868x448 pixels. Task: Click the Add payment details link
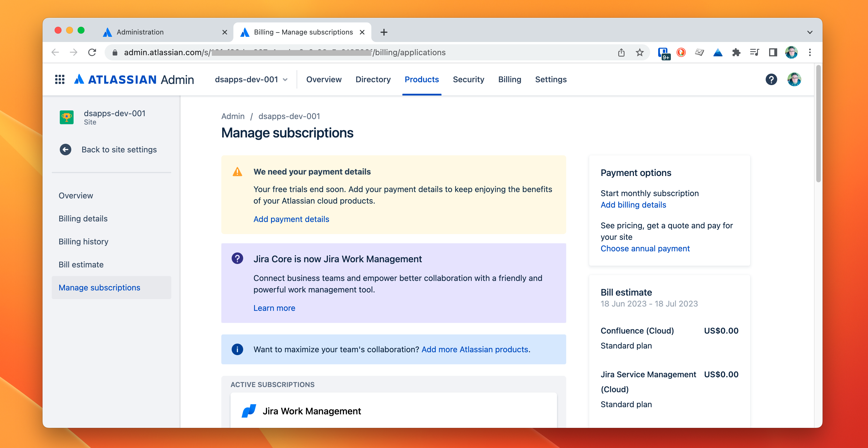[x=291, y=219]
